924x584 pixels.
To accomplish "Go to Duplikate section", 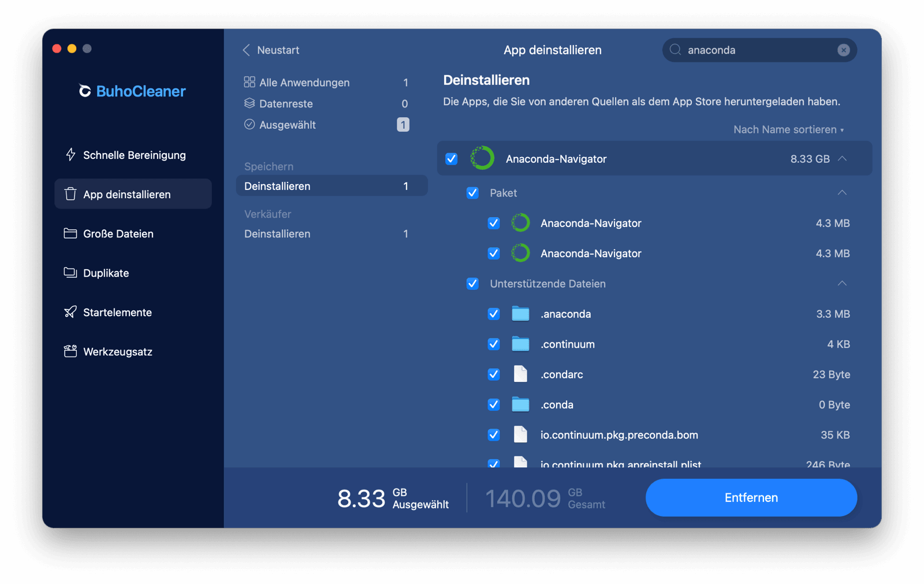I will (x=133, y=273).
